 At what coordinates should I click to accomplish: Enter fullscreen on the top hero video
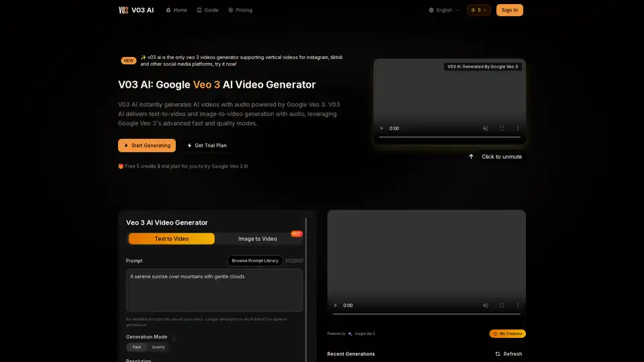tap(502, 128)
